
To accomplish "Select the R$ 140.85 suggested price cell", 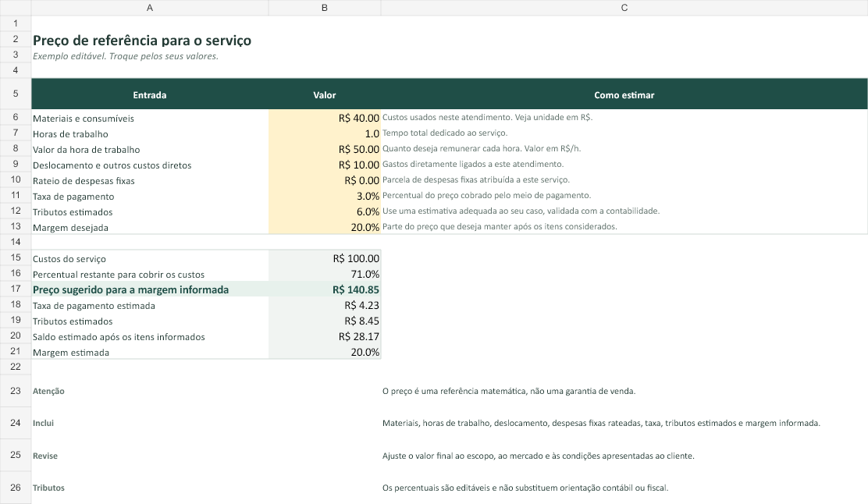I will point(325,289).
